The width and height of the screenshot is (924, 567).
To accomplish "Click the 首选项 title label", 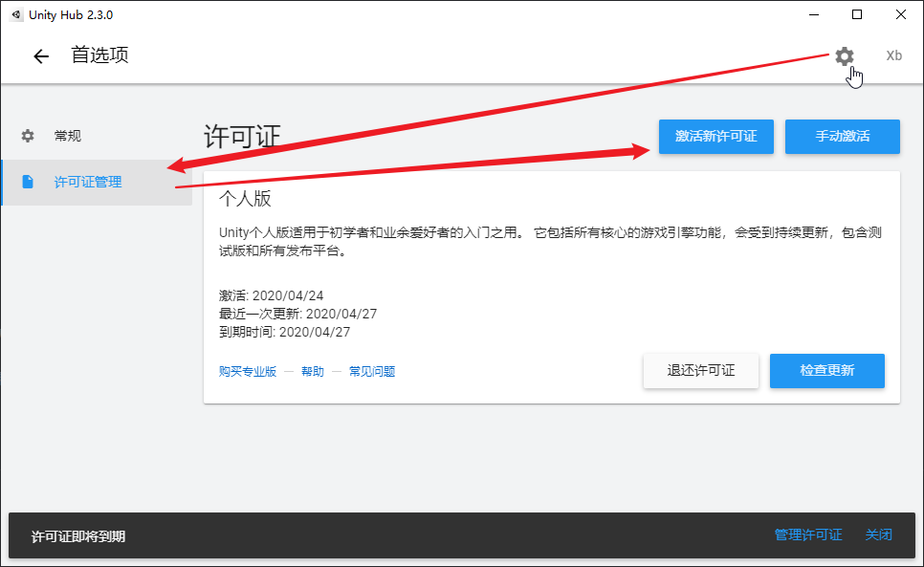I will 100,55.
